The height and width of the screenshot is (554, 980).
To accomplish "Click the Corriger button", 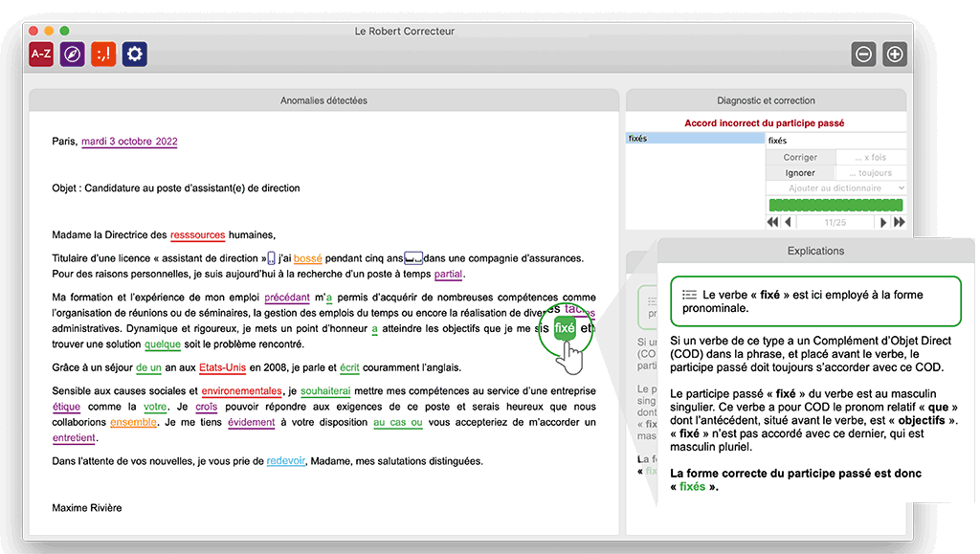I will [x=800, y=157].
